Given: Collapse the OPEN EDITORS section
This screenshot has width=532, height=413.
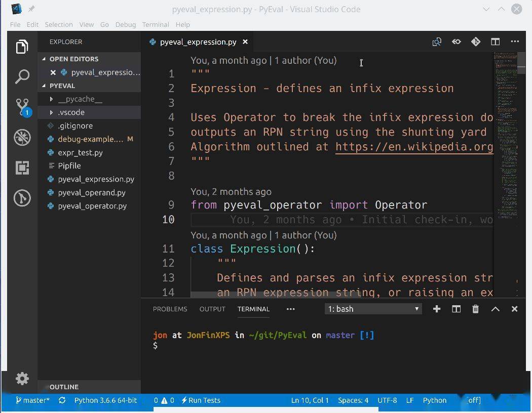Looking at the screenshot, I should pyautogui.click(x=73, y=59).
